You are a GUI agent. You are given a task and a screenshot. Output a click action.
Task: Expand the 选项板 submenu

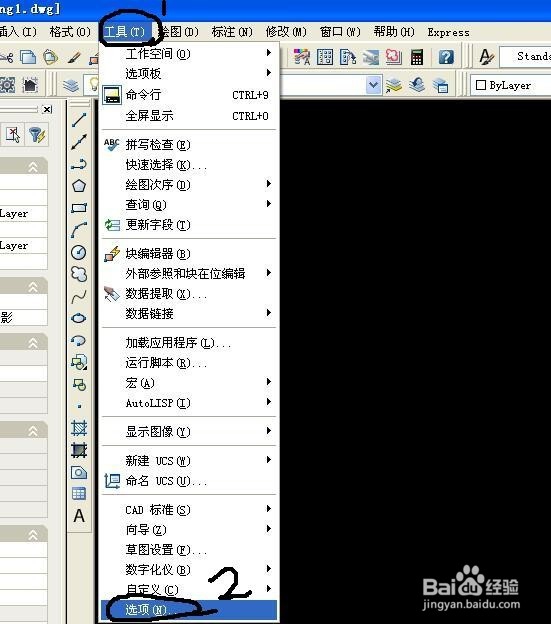[x=189, y=73]
